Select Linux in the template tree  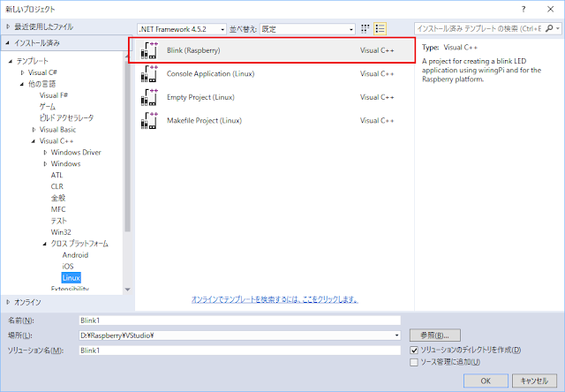71,278
